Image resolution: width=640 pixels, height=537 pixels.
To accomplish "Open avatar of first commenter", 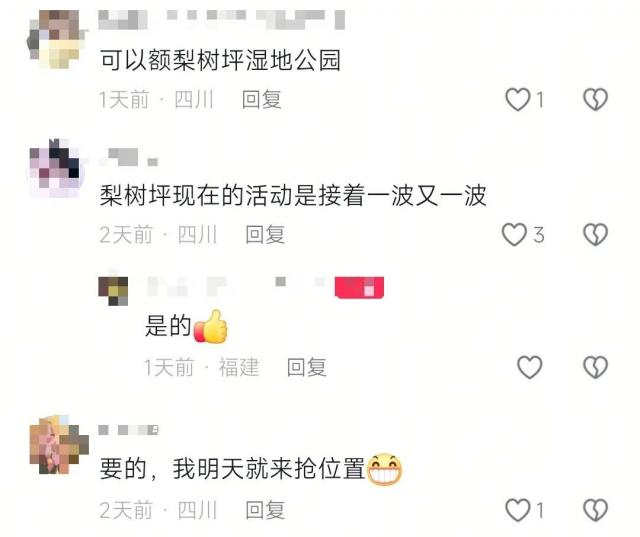I will 57,39.
